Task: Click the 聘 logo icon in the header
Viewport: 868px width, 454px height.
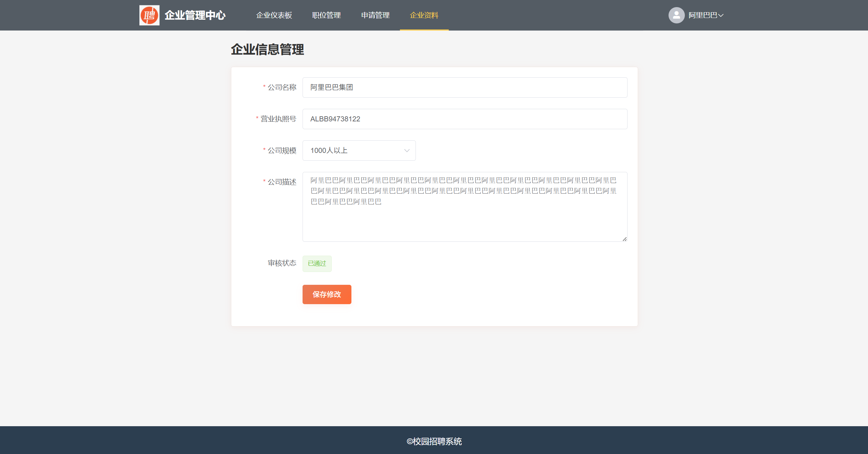Action: pyautogui.click(x=149, y=15)
